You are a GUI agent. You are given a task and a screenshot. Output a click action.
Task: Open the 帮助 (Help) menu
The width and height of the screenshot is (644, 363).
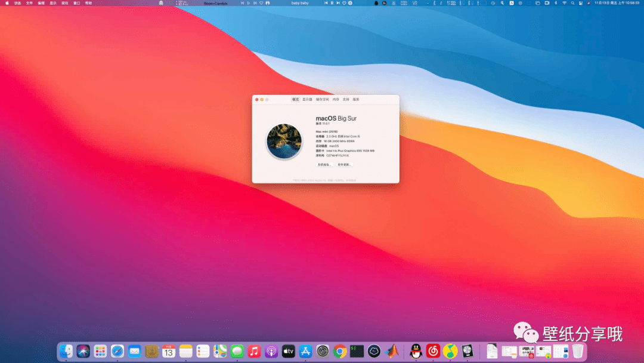click(89, 3)
